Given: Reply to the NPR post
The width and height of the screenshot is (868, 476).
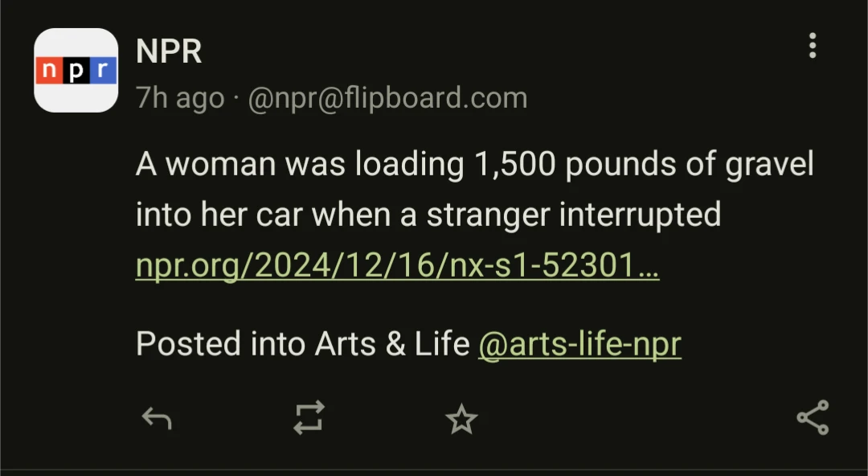Looking at the screenshot, I should tap(157, 418).
